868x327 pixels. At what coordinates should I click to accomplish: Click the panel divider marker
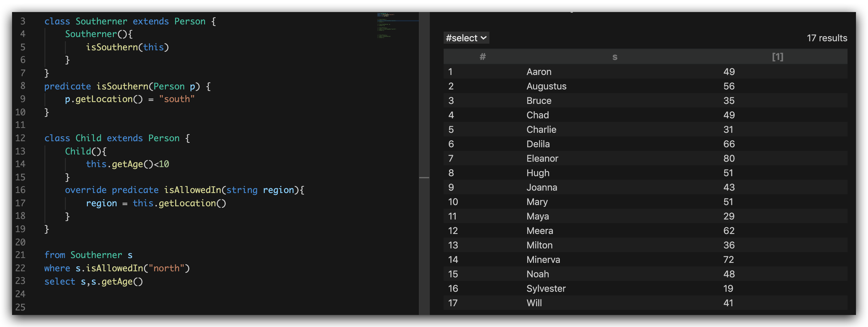pos(424,177)
